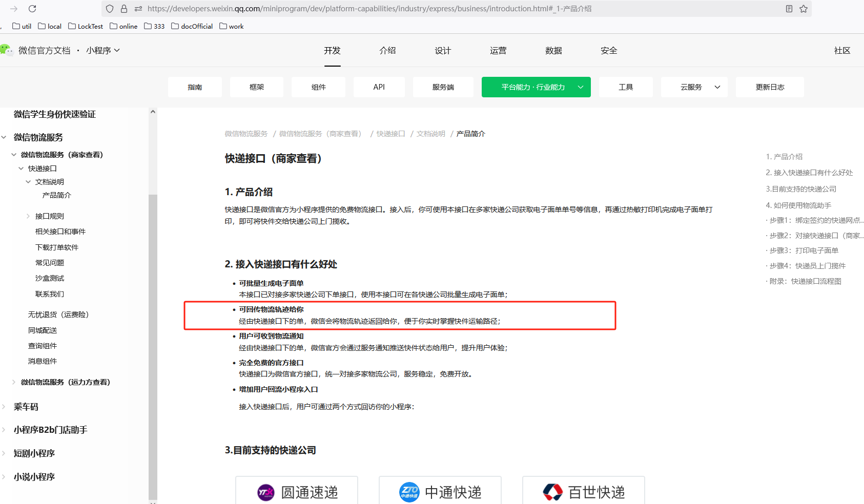Click the 百世快递 logo
The image size is (864, 504).
pyautogui.click(x=553, y=493)
